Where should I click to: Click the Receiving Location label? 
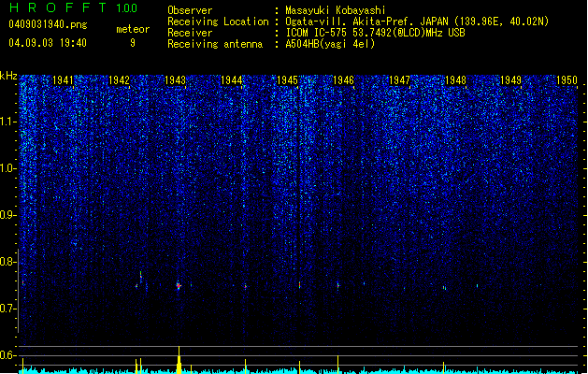218,22
